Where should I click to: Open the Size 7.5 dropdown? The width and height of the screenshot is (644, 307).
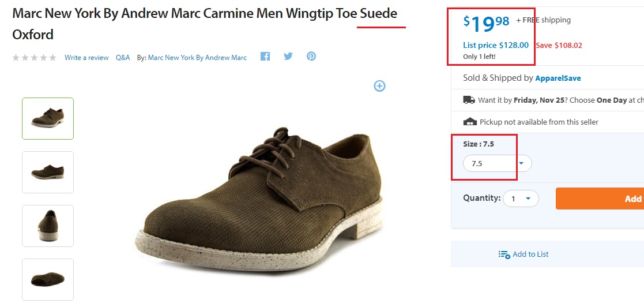(x=497, y=163)
